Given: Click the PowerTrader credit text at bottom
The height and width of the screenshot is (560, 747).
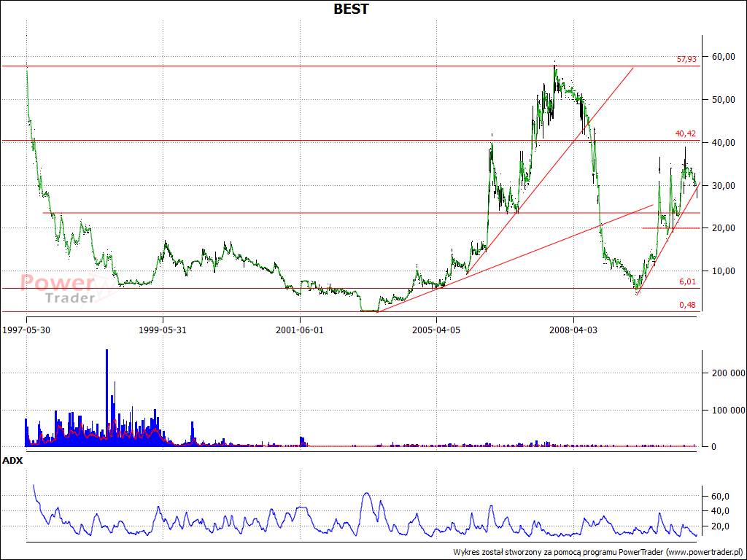Looking at the screenshot, I should tap(600, 552).
